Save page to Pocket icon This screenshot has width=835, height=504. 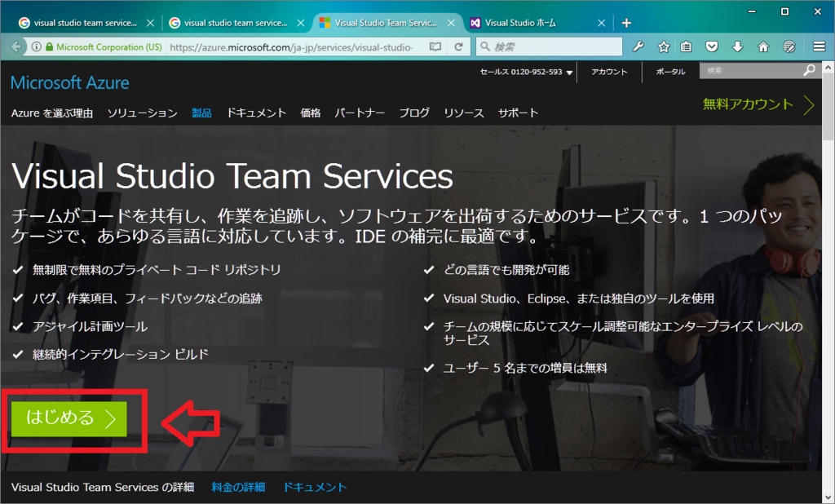point(712,46)
